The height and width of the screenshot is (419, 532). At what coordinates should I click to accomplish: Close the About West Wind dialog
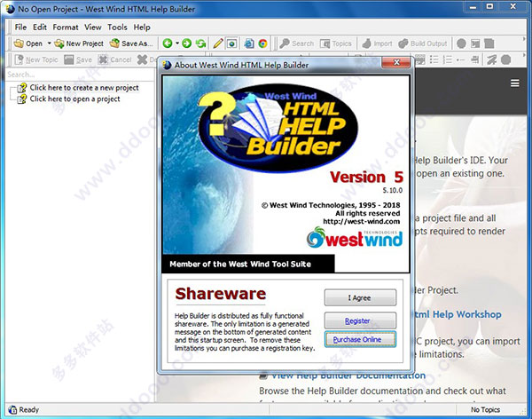396,62
